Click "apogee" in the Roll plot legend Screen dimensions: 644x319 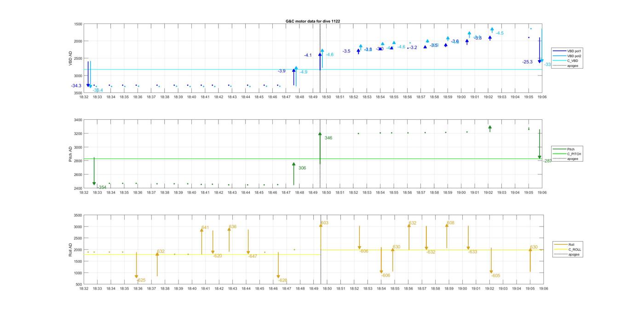pos(567,255)
